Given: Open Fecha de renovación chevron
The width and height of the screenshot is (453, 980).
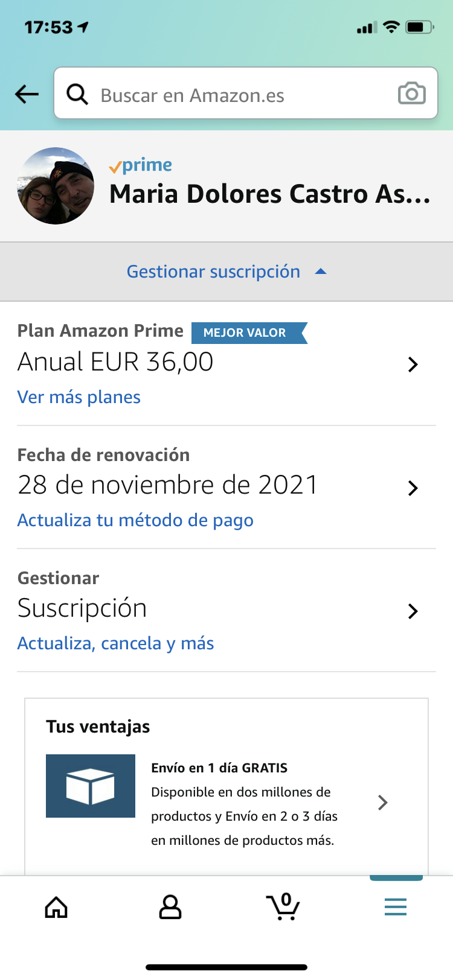Looking at the screenshot, I should pyautogui.click(x=413, y=488).
